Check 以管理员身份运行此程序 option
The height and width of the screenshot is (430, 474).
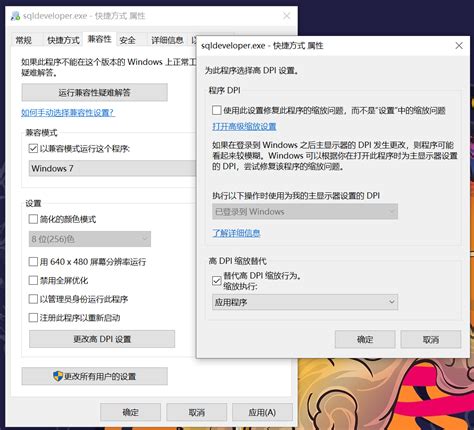33,299
